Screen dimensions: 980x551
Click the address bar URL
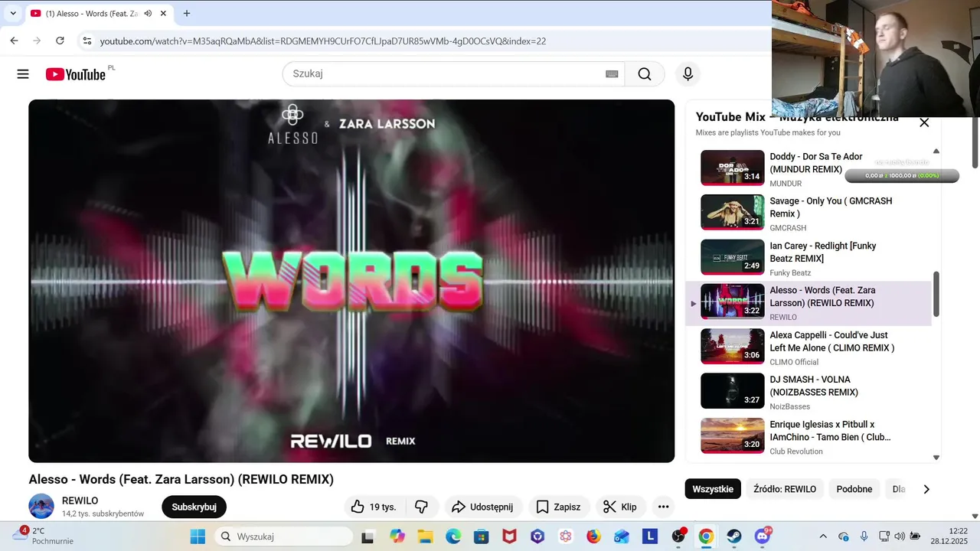coord(323,41)
